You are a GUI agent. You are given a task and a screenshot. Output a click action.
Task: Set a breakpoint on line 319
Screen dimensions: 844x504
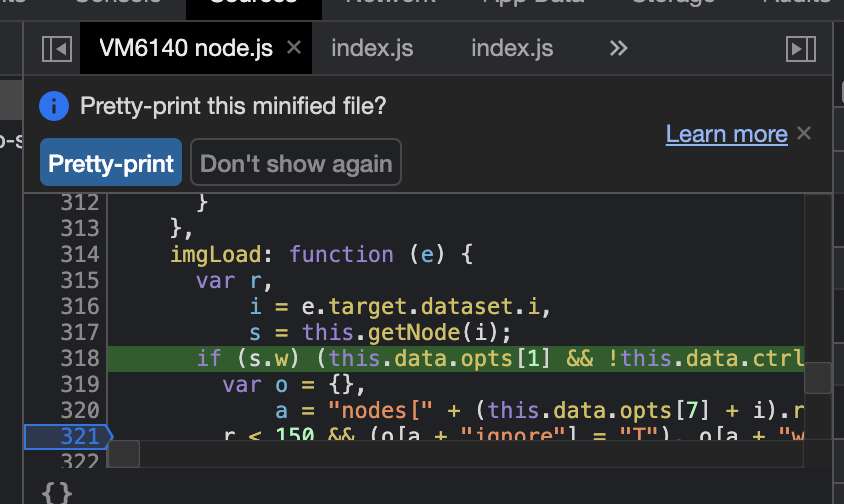point(80,384)
